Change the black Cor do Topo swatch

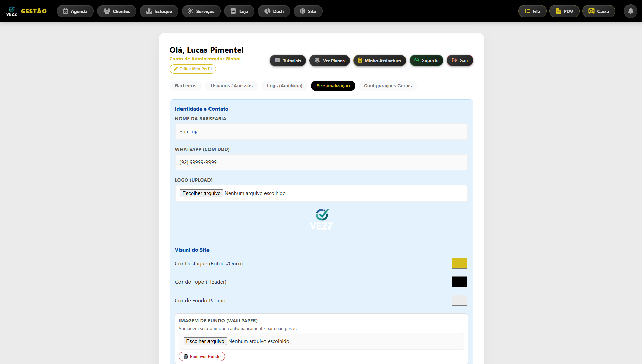point(459,282)
